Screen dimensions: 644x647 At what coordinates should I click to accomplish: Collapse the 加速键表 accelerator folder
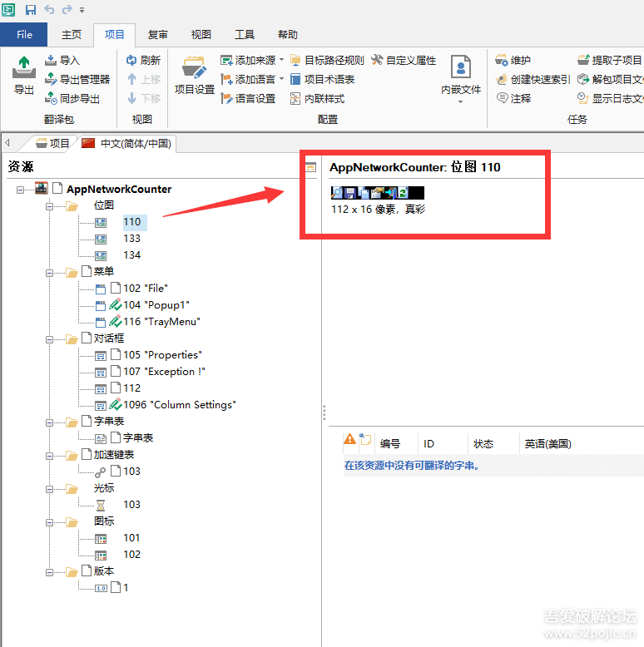50,456
